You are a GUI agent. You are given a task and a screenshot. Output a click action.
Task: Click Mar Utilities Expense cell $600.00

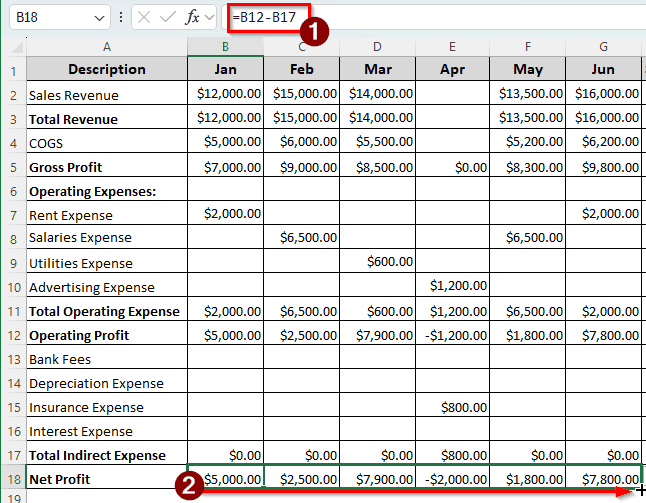(377, 261)
